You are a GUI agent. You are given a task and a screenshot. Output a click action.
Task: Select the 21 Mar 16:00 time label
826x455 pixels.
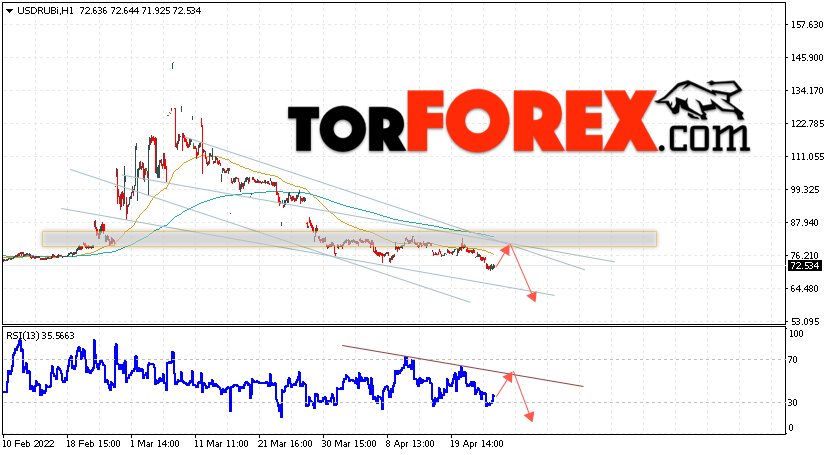285,444
